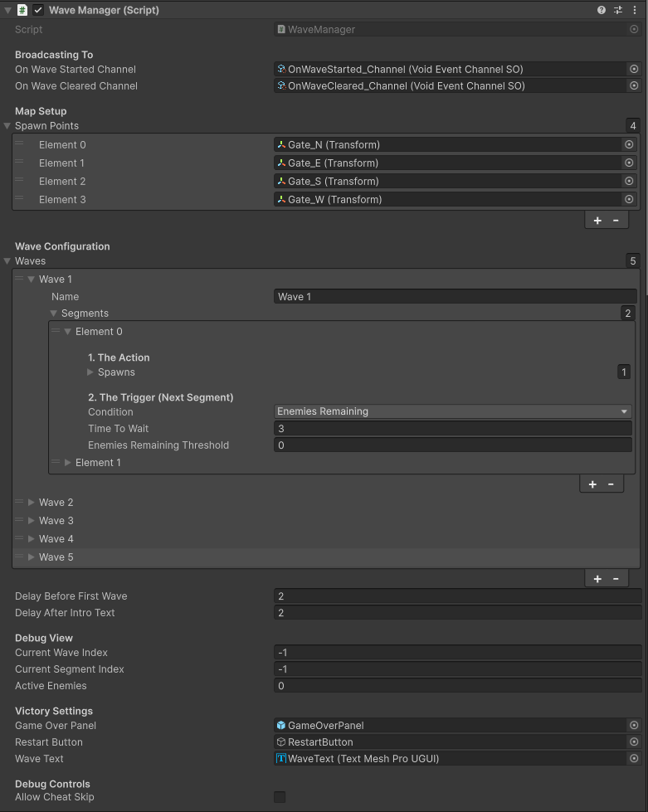Expand the Wave 4 foldout

31,538
